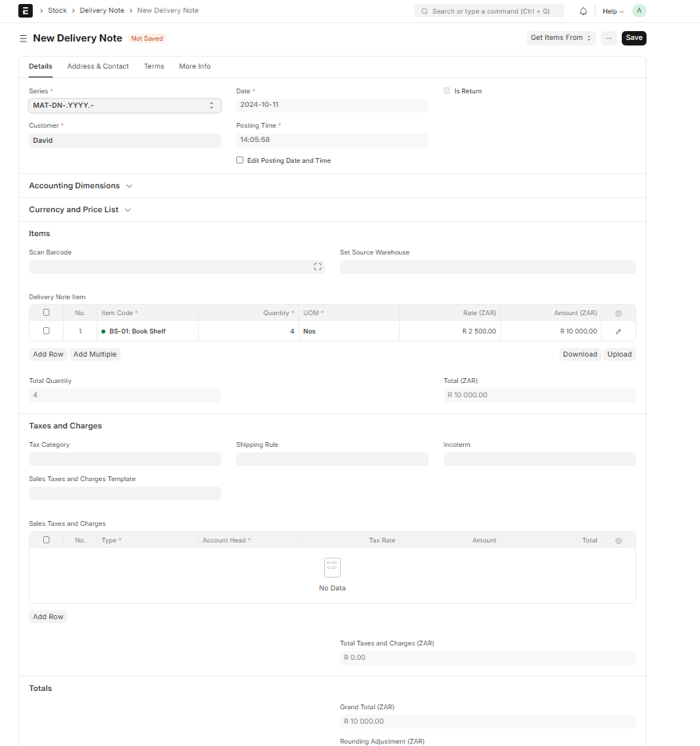
Task: Click the Total (ZAR) R 10 000.00 field
Action: coord(540,396)
